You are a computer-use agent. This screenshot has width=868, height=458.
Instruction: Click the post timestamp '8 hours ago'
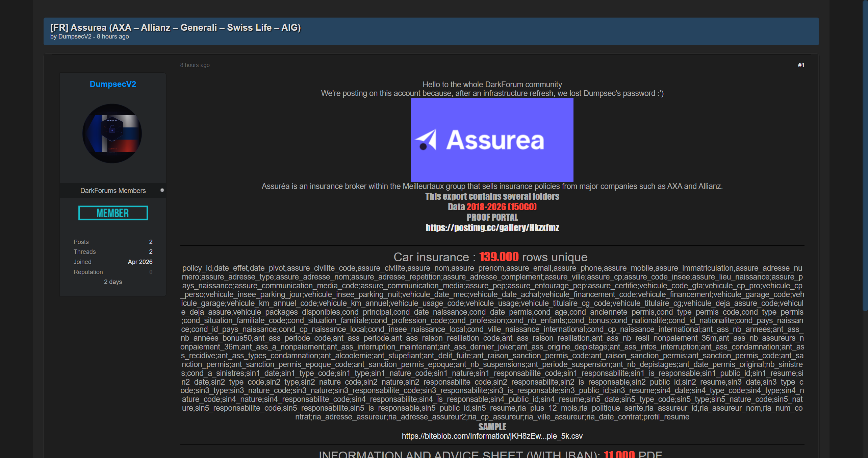click(x=195, y=65)
